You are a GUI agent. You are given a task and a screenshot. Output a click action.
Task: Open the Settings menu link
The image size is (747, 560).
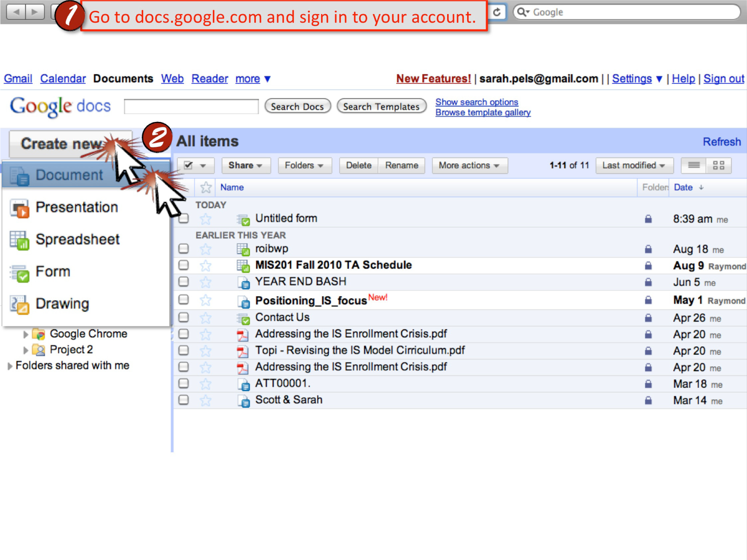pos(637,79)
